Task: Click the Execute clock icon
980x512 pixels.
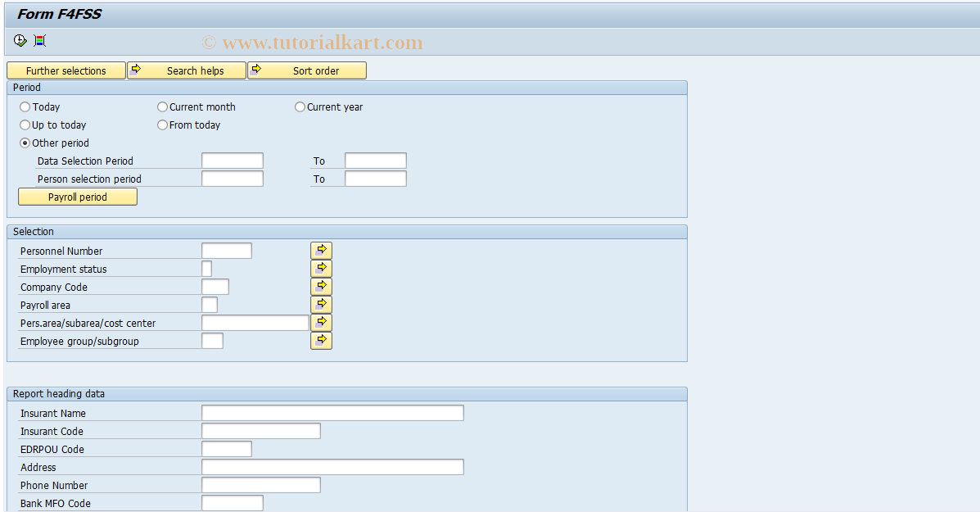Action: point(20,41)
